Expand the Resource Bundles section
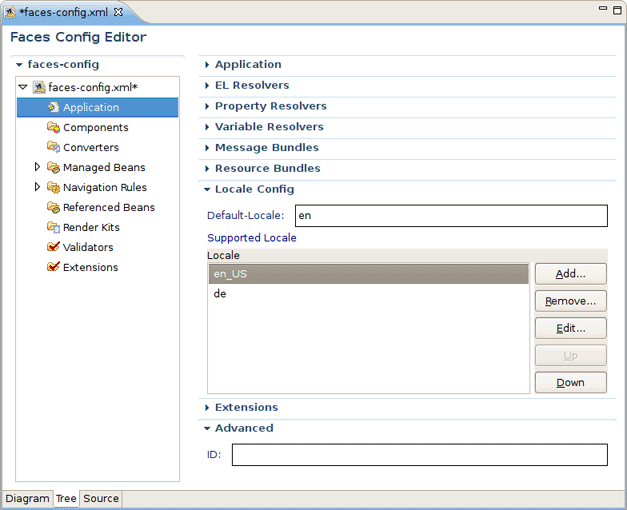Image resolution: width=627 pixels, height=510 pixels. [x=207, y=168]
